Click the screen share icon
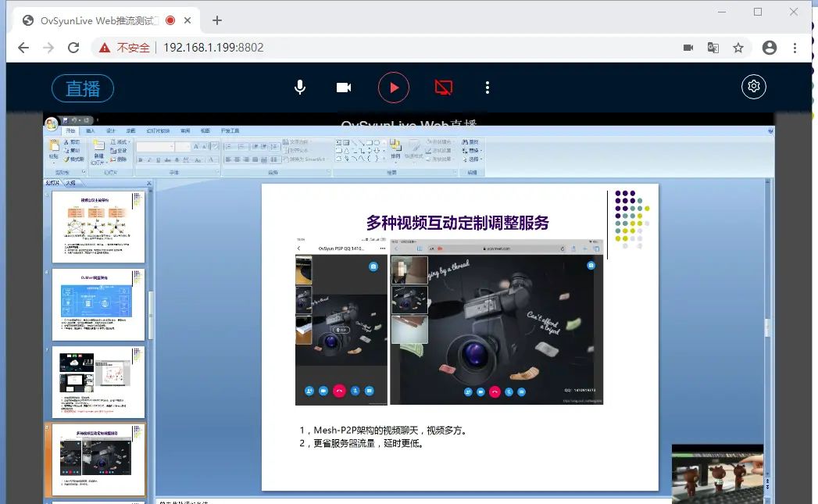The height and width of the screenshot is (504, 818). pyautogui.click(x=444, y=88)
